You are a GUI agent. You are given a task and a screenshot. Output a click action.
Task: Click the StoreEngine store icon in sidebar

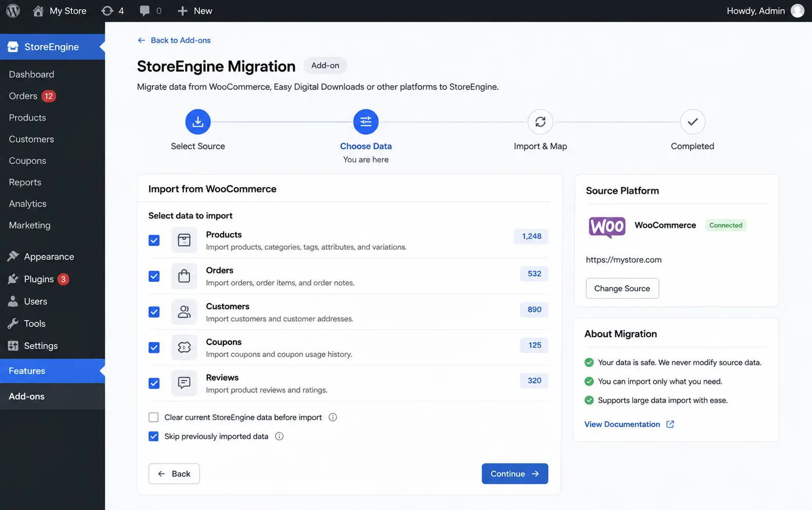pos(13,47)
